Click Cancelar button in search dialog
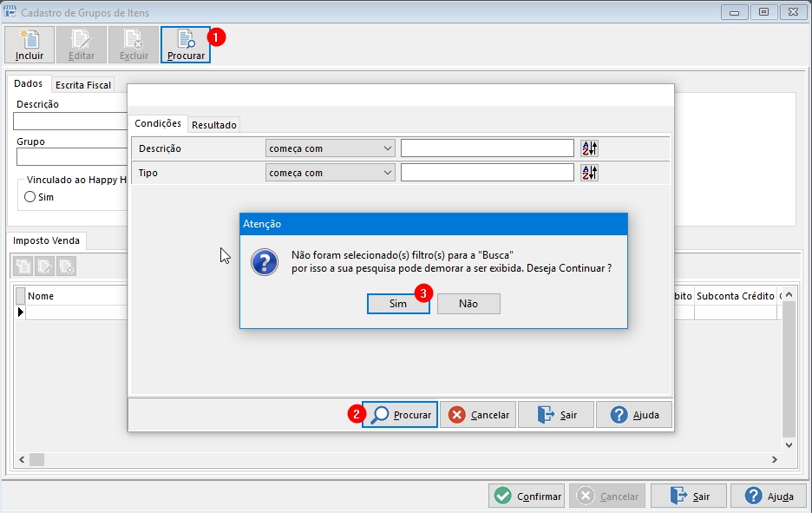This screenshot has height=513, width=812. [478, 415]
